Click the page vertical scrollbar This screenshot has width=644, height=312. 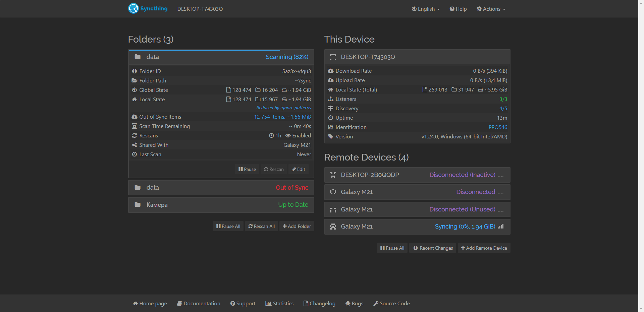641,156
